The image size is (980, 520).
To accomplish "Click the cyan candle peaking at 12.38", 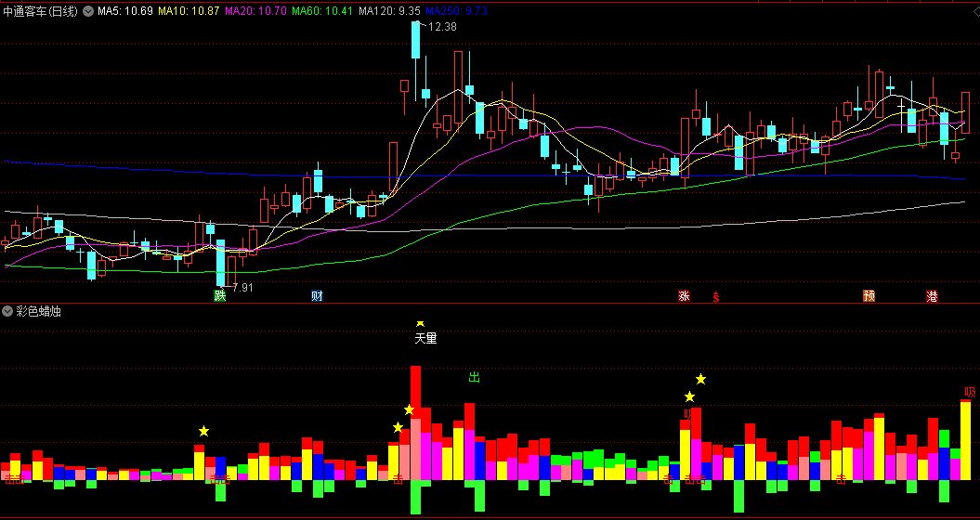I will 415,40.
